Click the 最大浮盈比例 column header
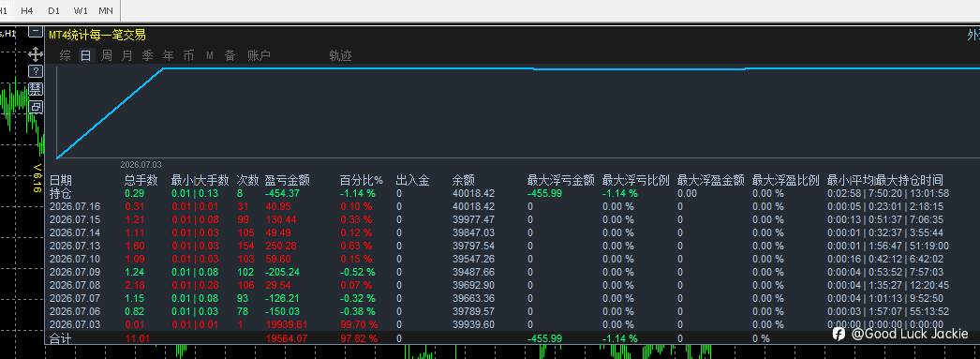This screenshot has width=980, height=359. click(x=786, y=181)
